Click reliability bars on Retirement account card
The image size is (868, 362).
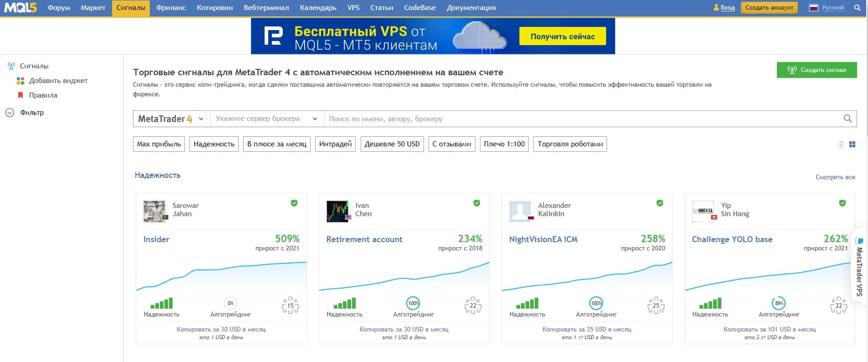pyautogui.click(x=344, y=303)
